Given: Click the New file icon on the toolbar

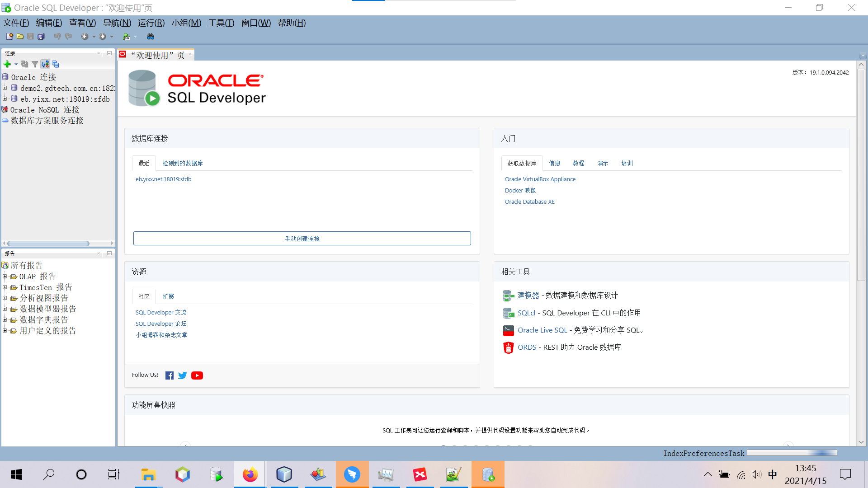Looking at the screenshot, I should [9, 37].
